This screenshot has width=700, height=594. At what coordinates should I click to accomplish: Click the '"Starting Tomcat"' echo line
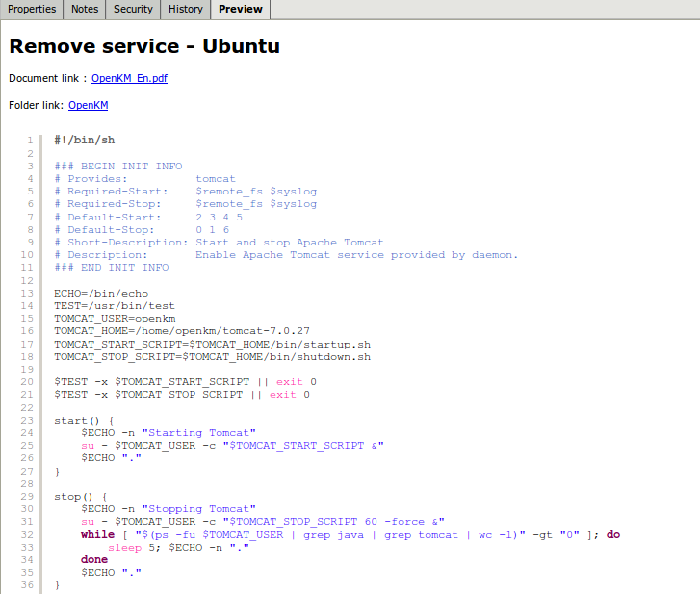click(x=169, y=433)
